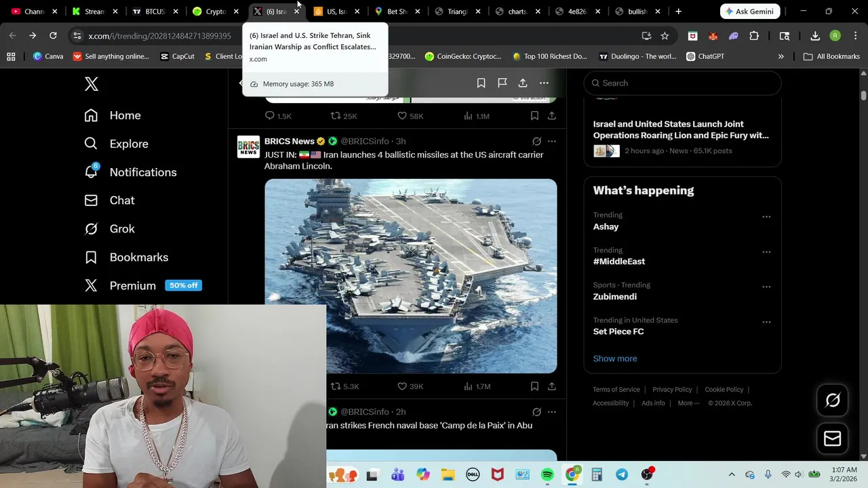View analytics for the 1.1M views post
This screenshot has height=488, width=868.
coord(476,116)
